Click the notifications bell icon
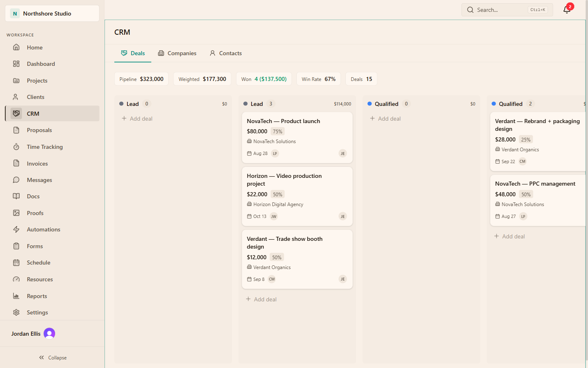Viewport: 588px width, 368px height. [x=567, y=10]
